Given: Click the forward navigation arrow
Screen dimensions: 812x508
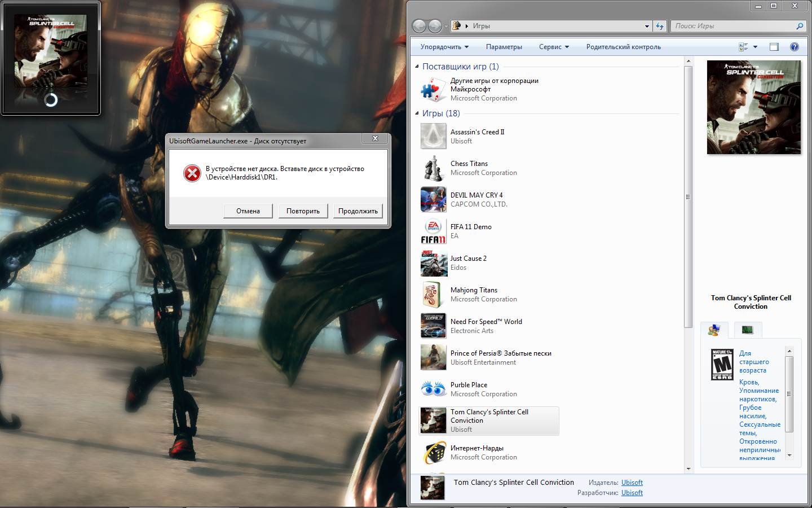Looking at the screenshot, I should tap(435, 26).
